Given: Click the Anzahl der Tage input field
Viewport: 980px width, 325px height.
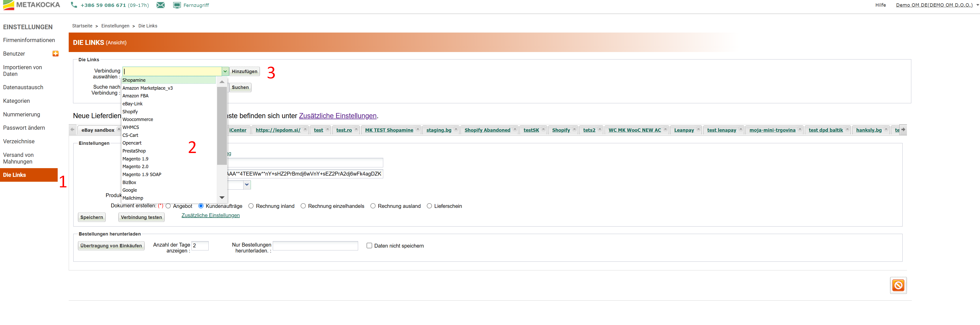Looking at the screenshot, I should pos(200,246).
